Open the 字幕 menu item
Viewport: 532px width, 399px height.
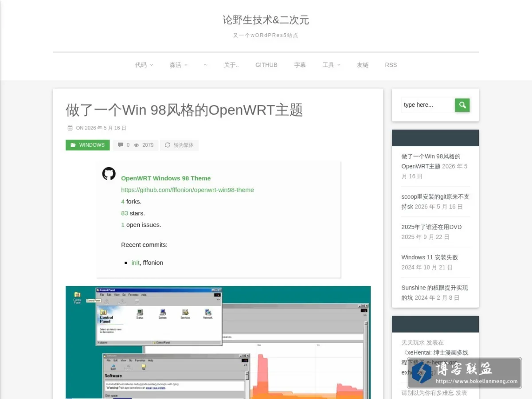tap(300, 65)
